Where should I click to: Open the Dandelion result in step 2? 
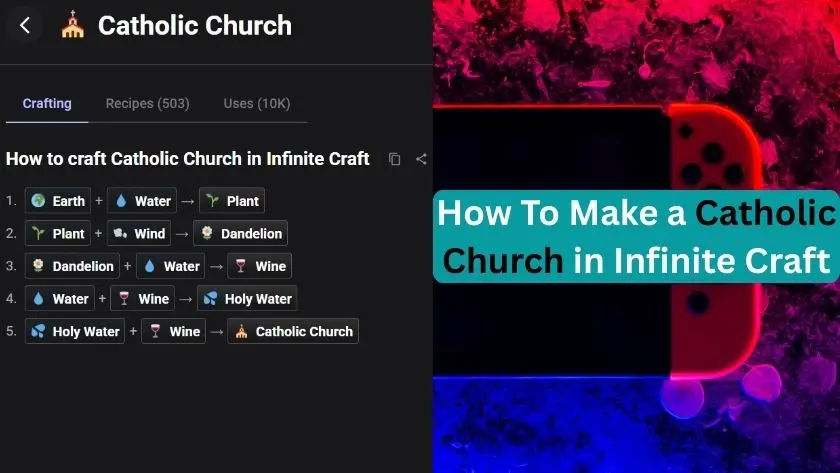click(x=241, y=234)
